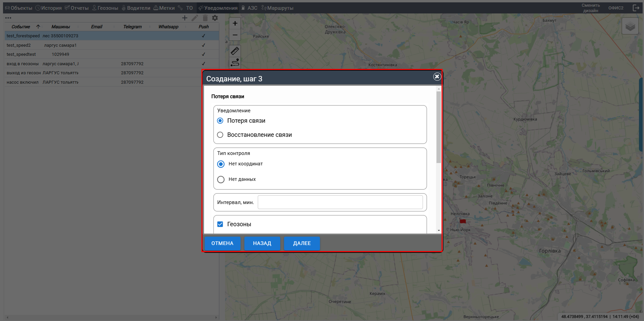Click the ДАЛЕЕ button
This screenshot has height=321, width=644.
(302, 243)
